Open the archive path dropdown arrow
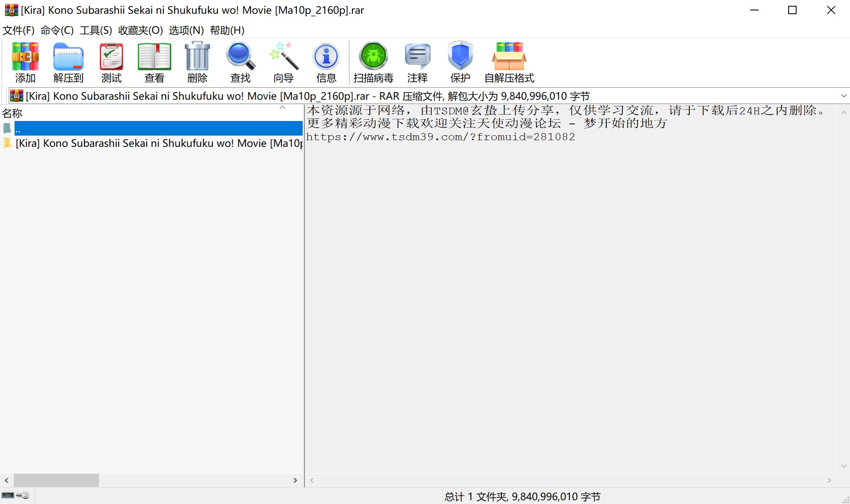The width and height of the screenshot is (850, 504). [844, 96]
